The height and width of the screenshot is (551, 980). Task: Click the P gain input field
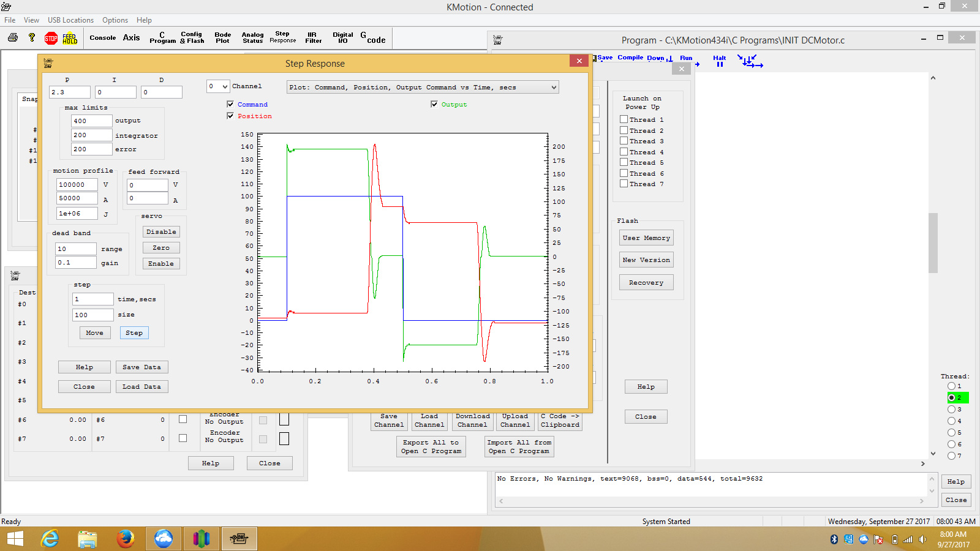pos(69,92)
